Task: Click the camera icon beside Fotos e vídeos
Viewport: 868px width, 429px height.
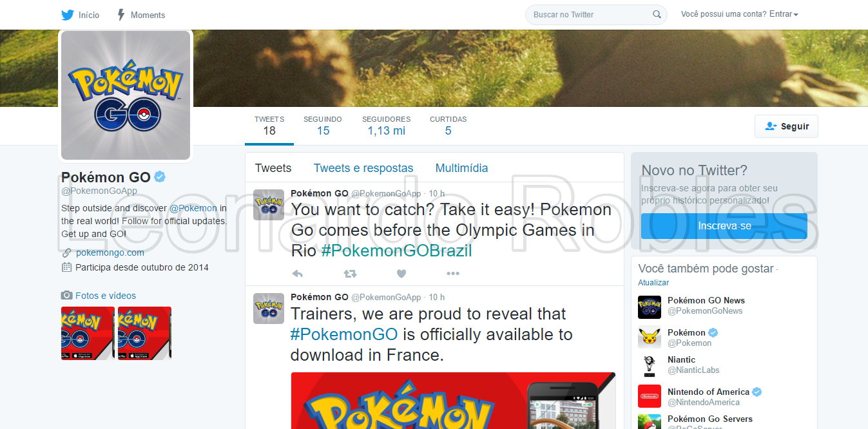Action: [x=66, y=296]
